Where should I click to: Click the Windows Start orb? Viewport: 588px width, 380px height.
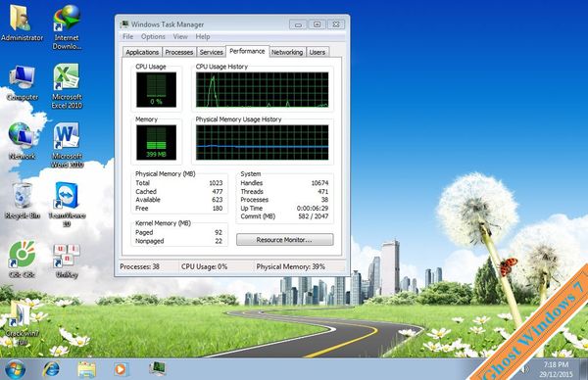click(x=15, y=369)
